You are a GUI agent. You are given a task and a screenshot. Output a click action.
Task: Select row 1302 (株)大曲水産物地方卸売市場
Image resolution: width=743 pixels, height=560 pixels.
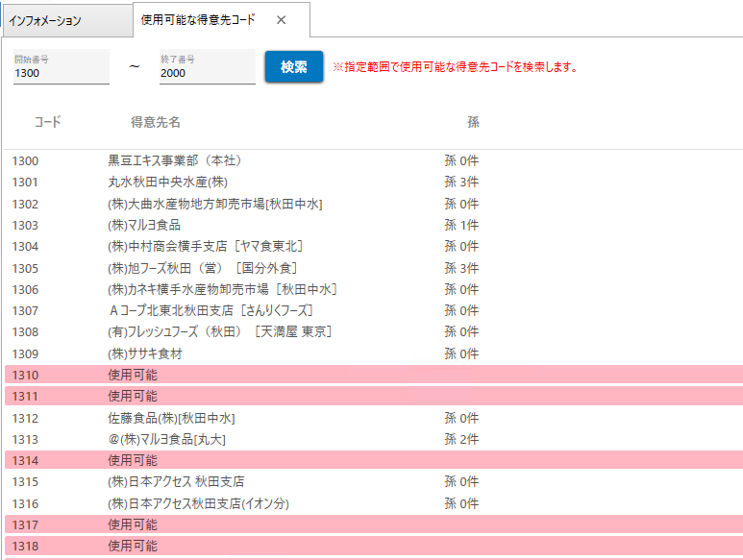(374, 204)
